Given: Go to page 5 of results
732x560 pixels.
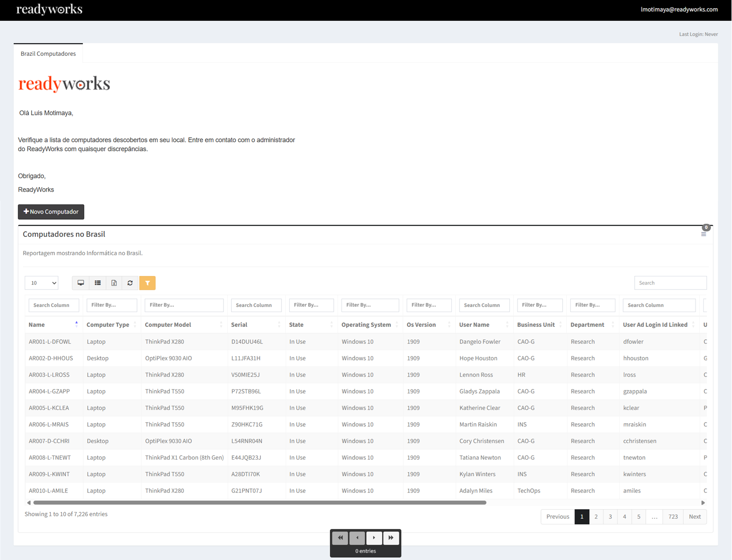Looking at the screenshot, I should click(639, 516).
